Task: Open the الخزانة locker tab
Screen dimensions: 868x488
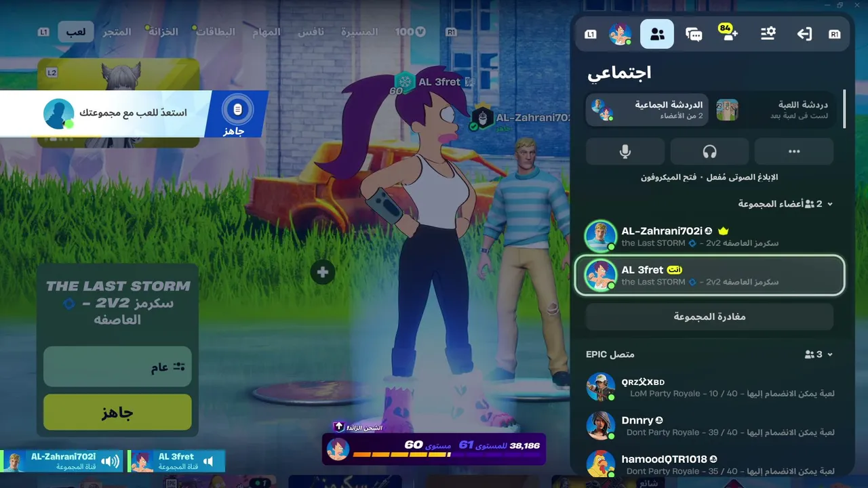Action: [x=163, y=32]
